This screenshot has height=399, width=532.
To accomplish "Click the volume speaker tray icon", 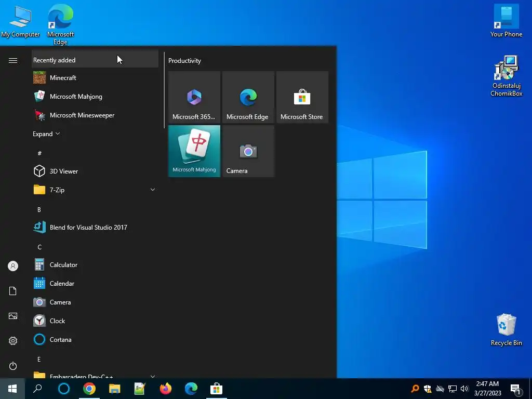I will coord(464,389).
